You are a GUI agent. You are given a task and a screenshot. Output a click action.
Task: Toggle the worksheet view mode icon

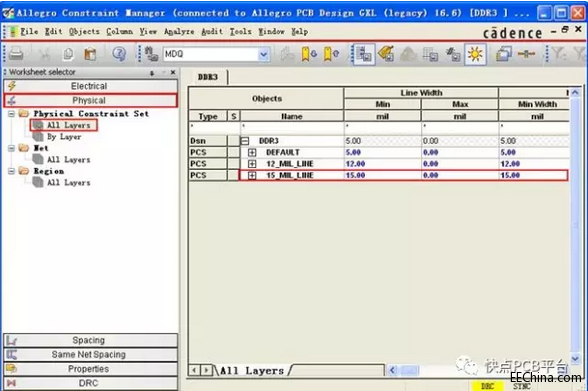363,54
